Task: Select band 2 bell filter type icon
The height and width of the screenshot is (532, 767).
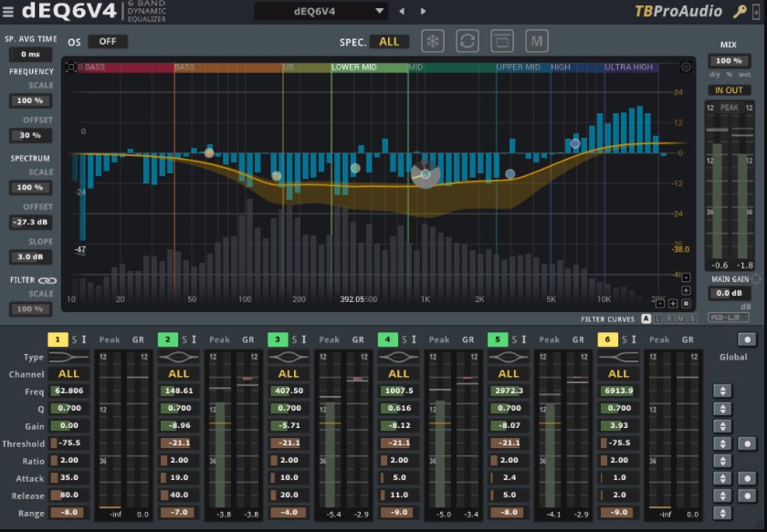Action: point(179,357)
